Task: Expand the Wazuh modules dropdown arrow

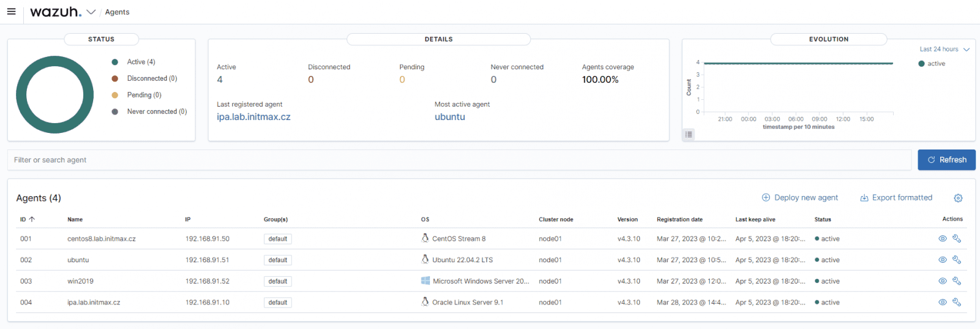Action: (91, 12)
